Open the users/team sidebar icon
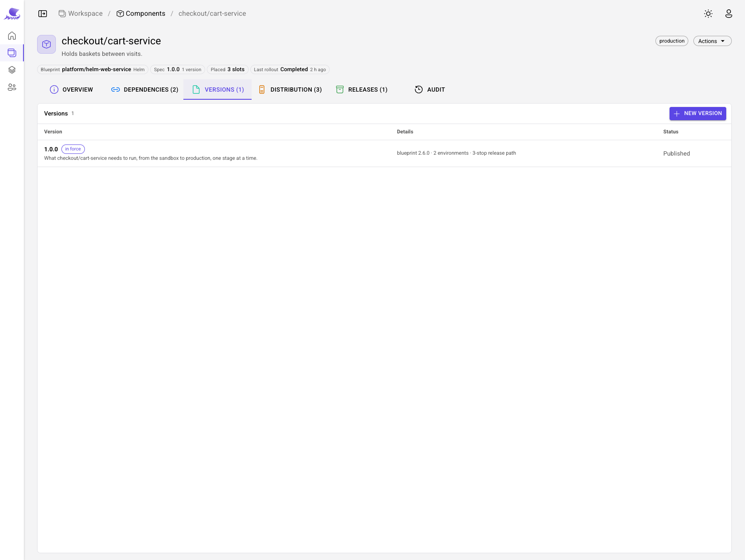 pyautogui.click(x=12, y=87)
